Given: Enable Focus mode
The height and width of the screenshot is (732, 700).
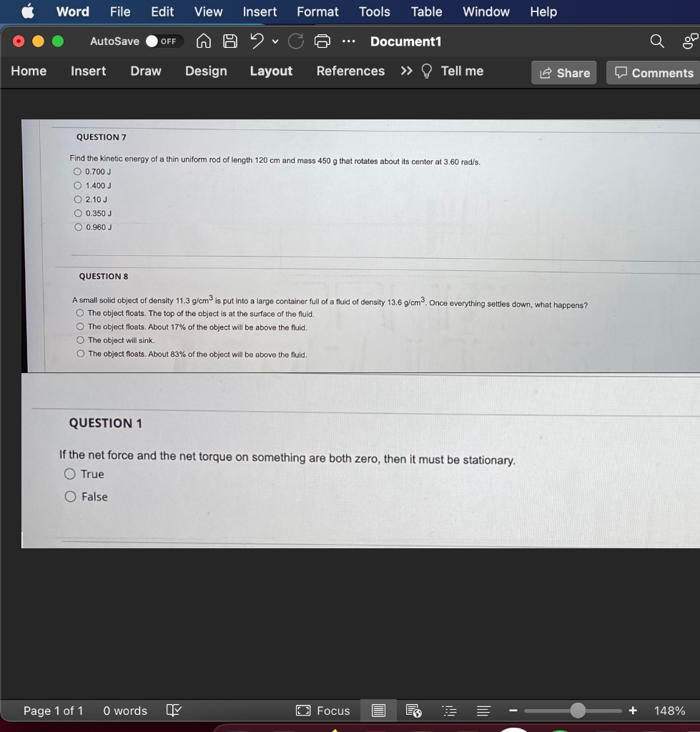Looking at the screenshot, I should coord(323,711).
